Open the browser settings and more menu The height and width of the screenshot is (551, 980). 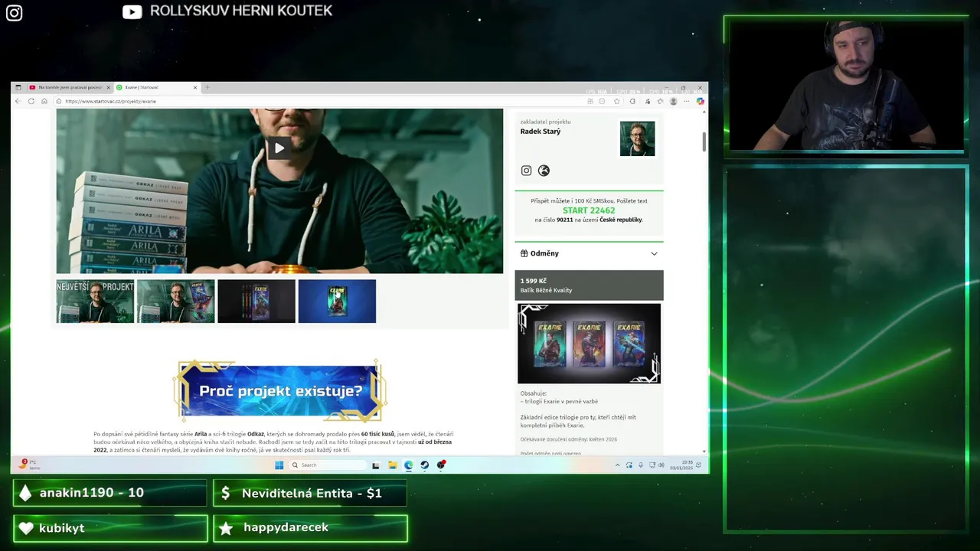point(687,101)
